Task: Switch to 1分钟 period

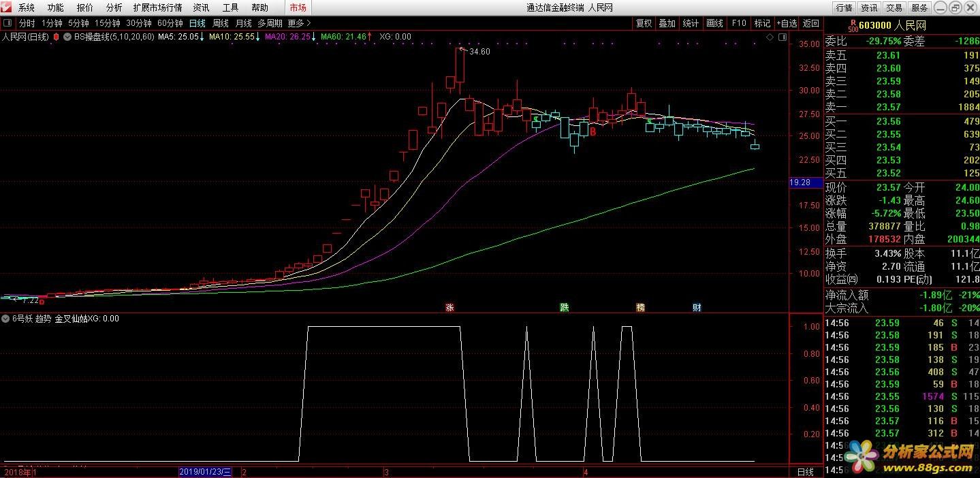Action: tap(52, 23)
